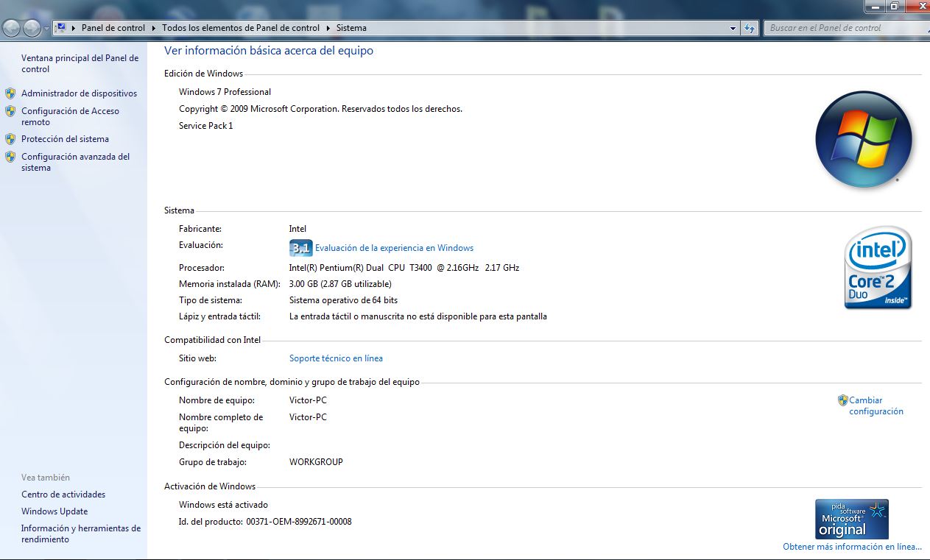Click the Windows 7 flag logo
This screenshot has height=560, width=930.
(x=863, y=138)
